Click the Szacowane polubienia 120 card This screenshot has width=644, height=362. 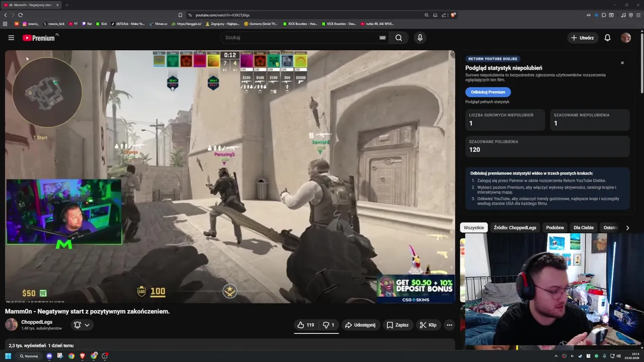pyautogui.click(x=547, y=146)
